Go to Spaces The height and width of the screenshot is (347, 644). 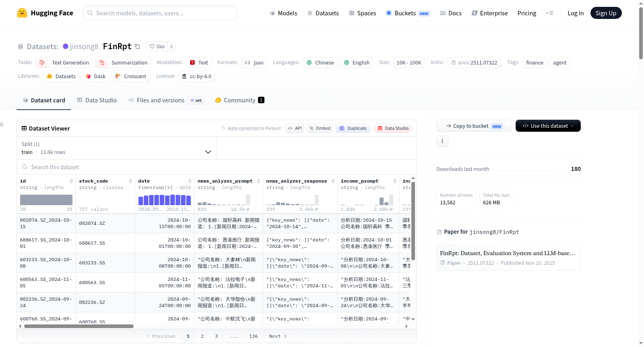(x=362, y=13)
